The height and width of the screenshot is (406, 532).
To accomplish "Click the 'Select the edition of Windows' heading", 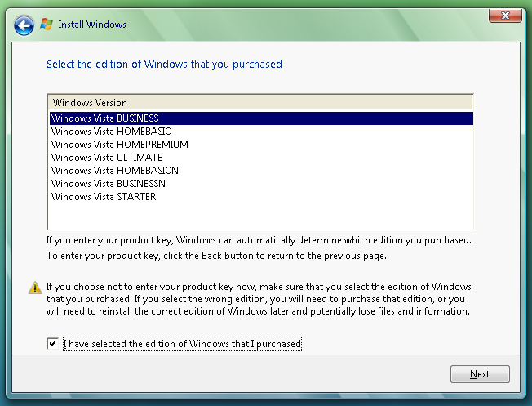I will pyautogui.click(x=164, y=65).
